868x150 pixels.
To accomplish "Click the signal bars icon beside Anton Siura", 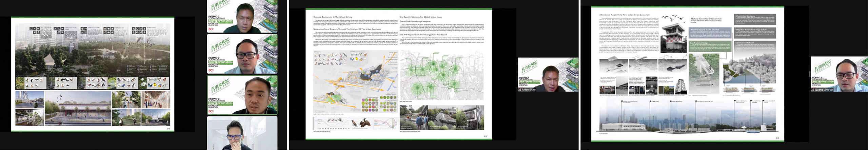I will tap(519, 90).
